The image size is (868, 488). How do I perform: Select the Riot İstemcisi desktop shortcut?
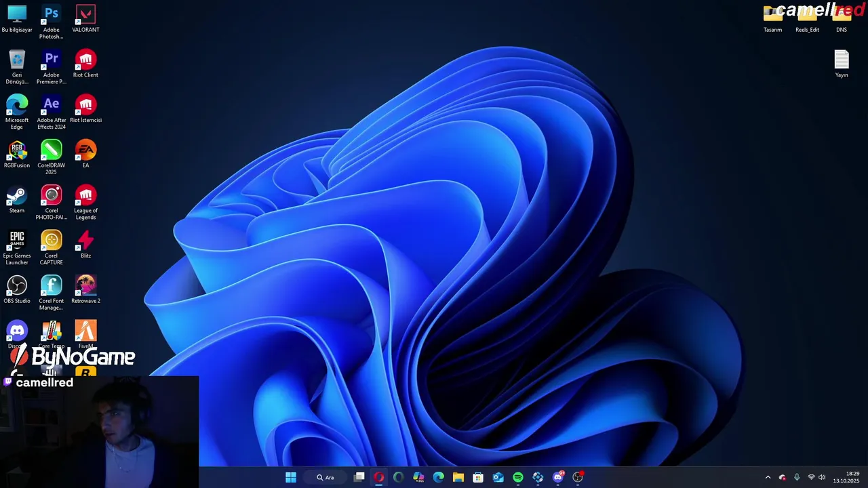(x=85, y=109)
